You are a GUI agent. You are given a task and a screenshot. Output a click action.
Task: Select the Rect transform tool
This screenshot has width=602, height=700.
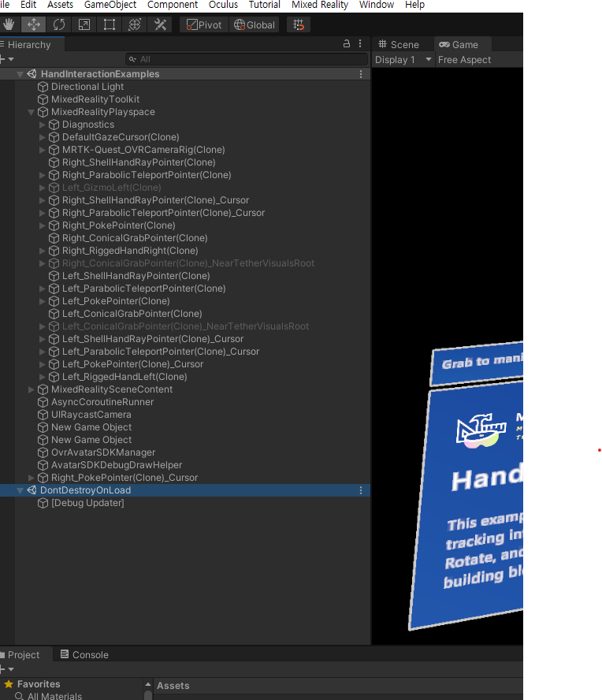tap(110, 24)
